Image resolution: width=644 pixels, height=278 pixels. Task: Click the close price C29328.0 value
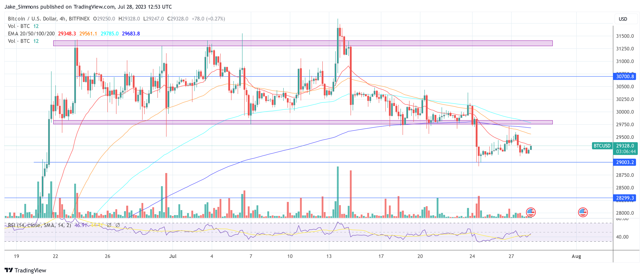click(x=178, y=19)
